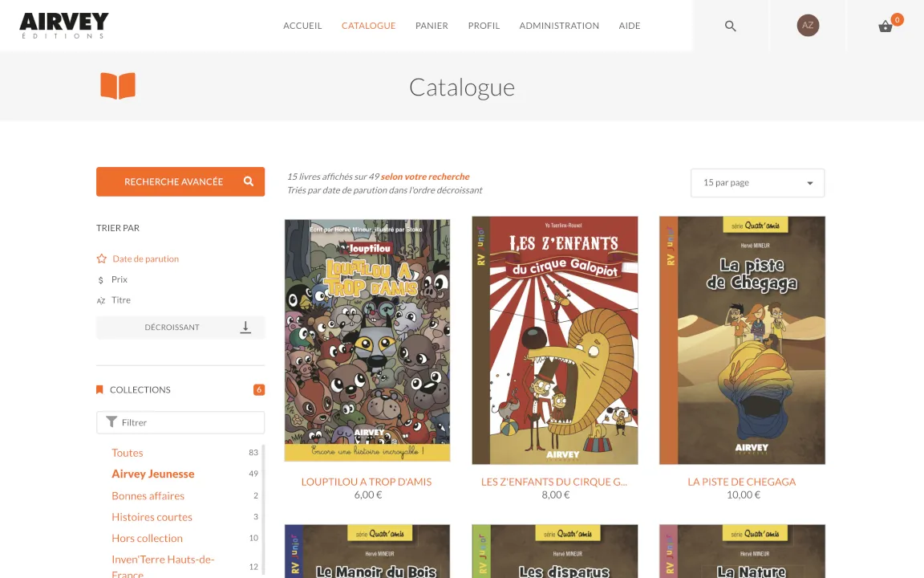Click the COLLECTIONS section heading
Viewport: 924px width, 578px height.
pos(140,389)
